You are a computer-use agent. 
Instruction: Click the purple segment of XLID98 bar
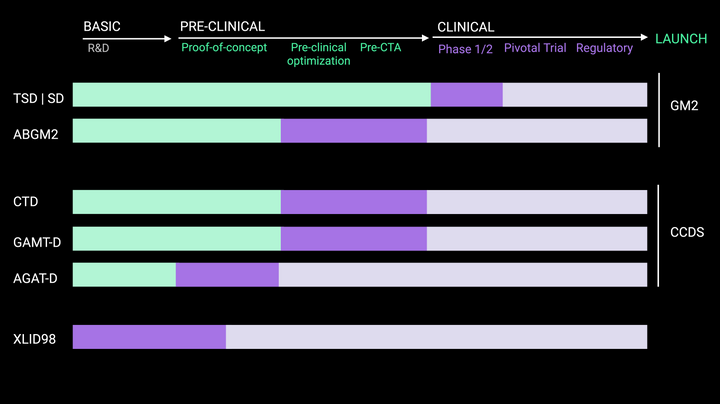click(149, 337)
